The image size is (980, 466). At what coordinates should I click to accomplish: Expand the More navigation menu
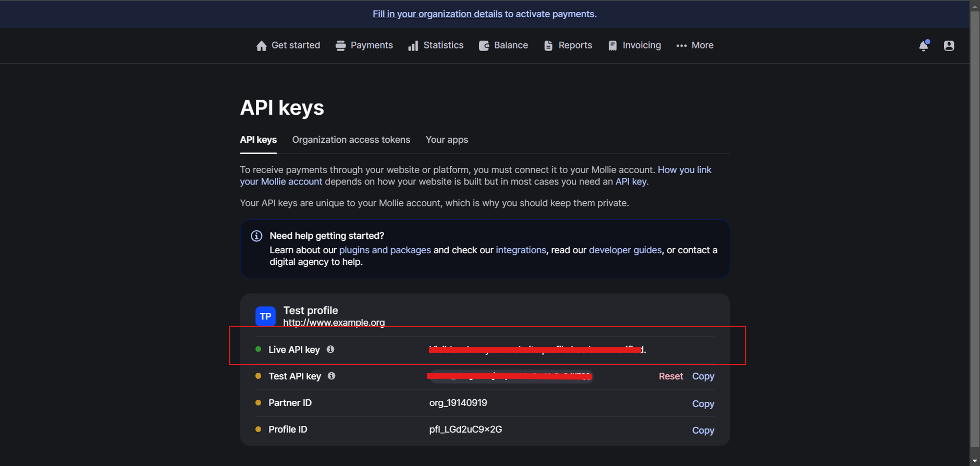695,45
